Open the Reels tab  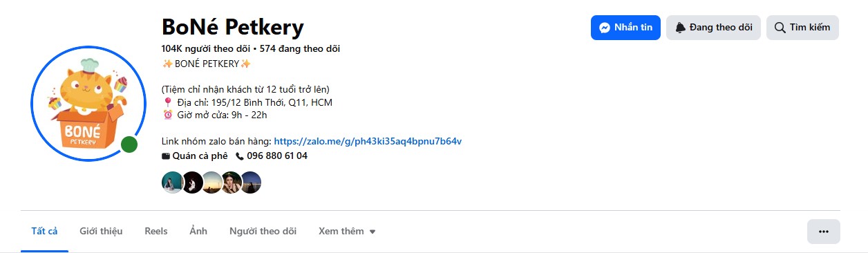(x=156, y=232)
